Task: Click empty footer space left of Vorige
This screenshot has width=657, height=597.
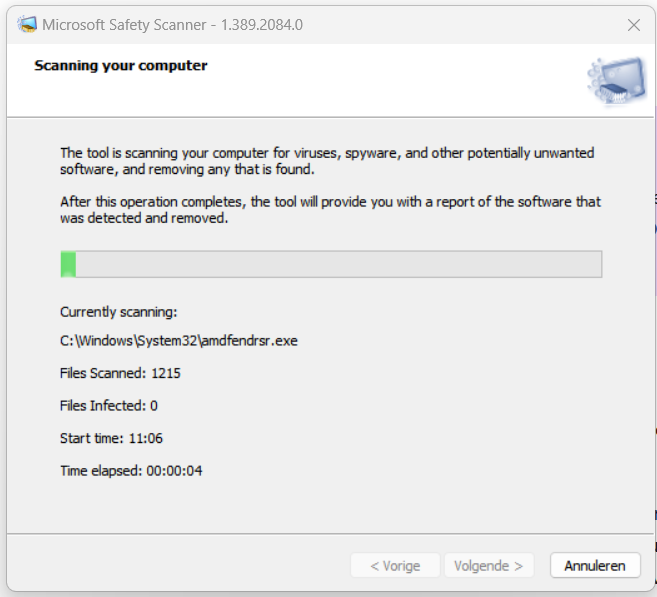Action: coord(180,566)
